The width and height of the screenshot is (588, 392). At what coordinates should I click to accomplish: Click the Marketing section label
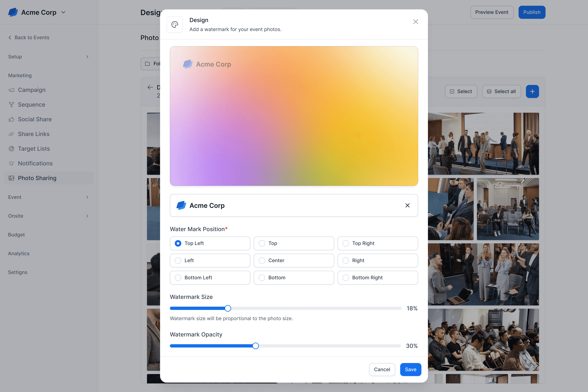[20, 76]
